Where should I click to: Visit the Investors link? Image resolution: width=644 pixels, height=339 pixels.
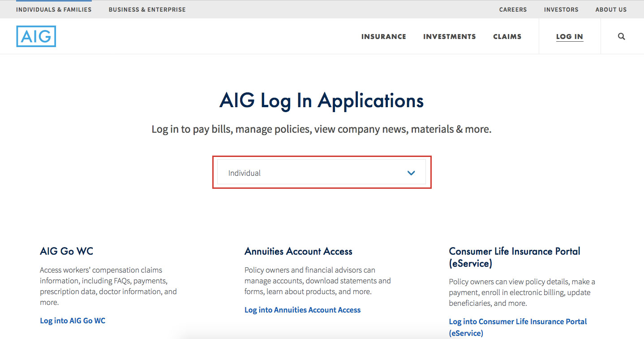pyautogui.click(x=561, y=9)
